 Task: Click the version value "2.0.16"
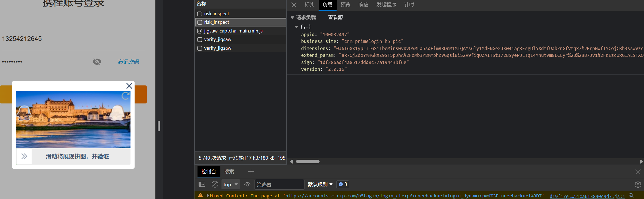tap(336, 69)
